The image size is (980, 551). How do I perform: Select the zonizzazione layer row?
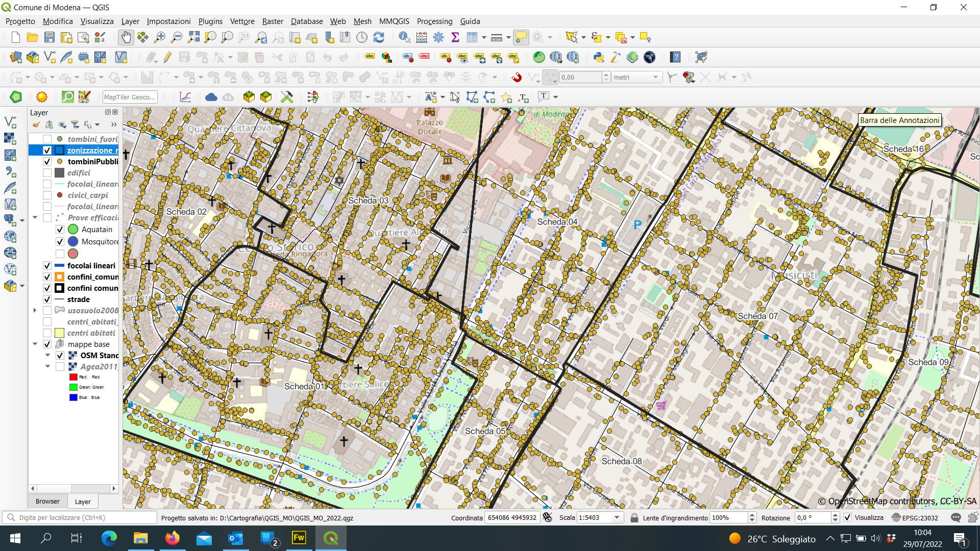(x=73, y=150)
